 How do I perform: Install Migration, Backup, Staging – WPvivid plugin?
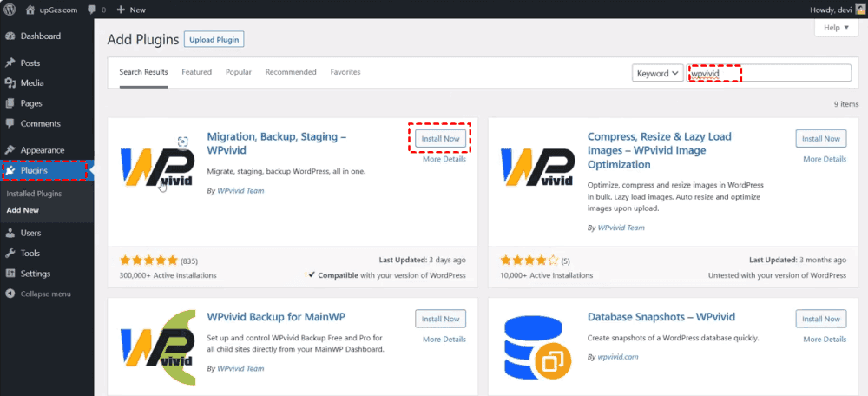click(x=441, y=138)
